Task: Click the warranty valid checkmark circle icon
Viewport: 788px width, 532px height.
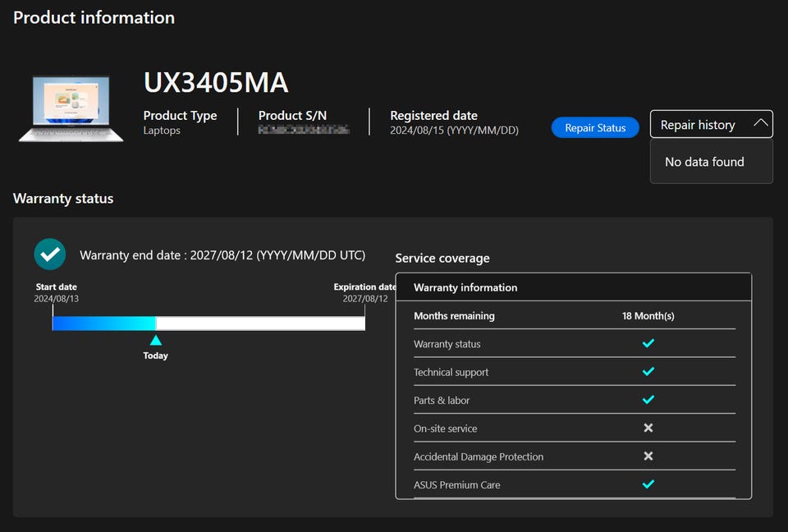Action: click(x=50, y=255)
